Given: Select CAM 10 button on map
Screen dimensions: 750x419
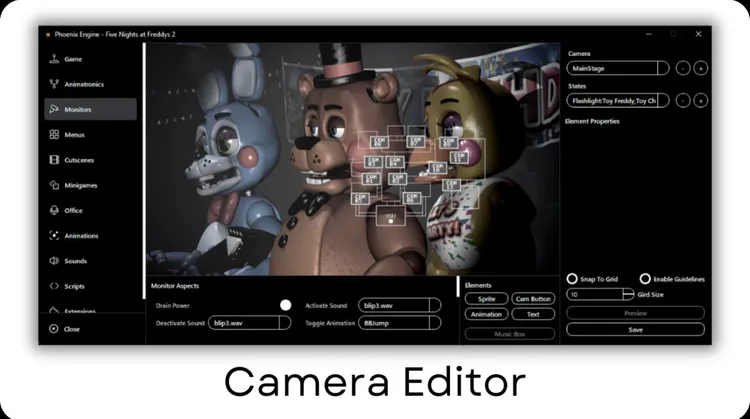Looking at the screenshot, I should 438,168.
